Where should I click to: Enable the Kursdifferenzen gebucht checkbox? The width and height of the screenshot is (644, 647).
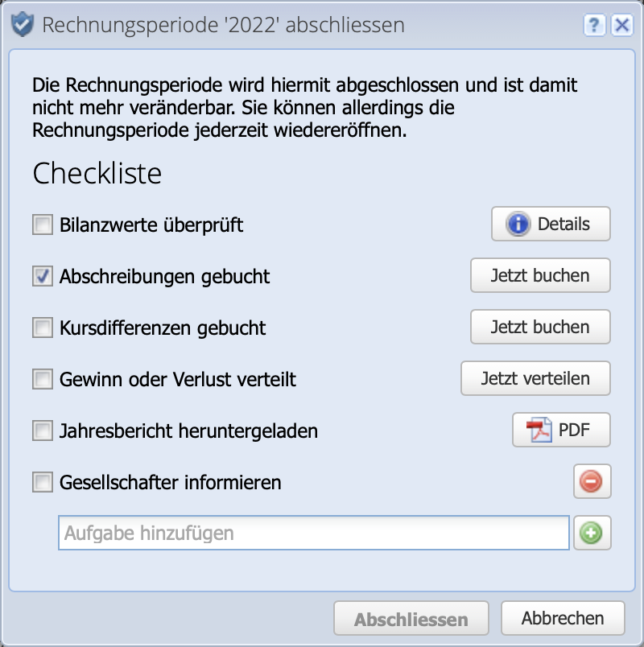(x=42, y=328)
